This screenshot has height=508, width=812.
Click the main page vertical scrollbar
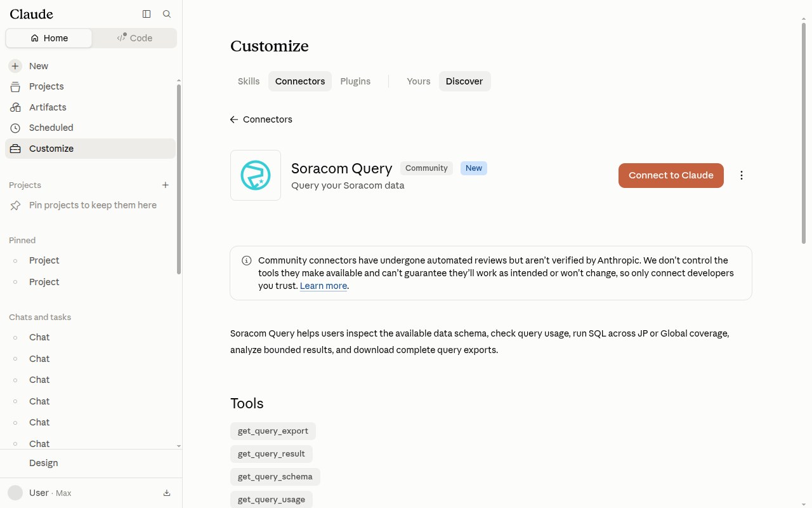pos(804,133)
